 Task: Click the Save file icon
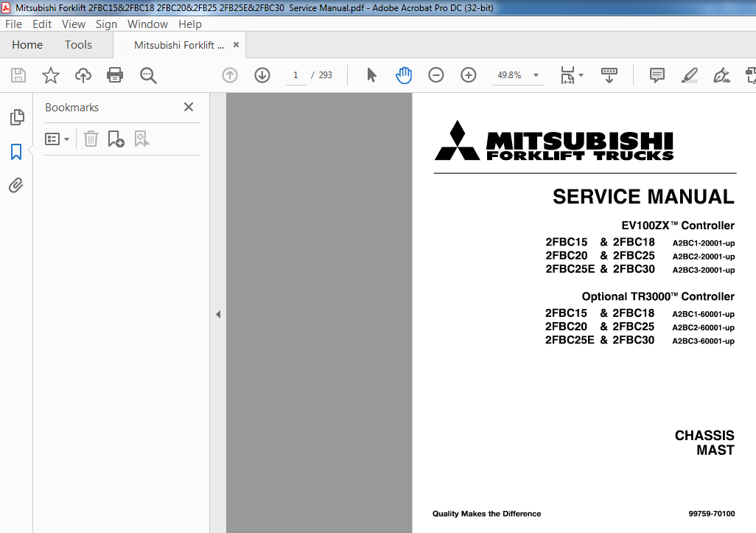(x=18, y=75)
